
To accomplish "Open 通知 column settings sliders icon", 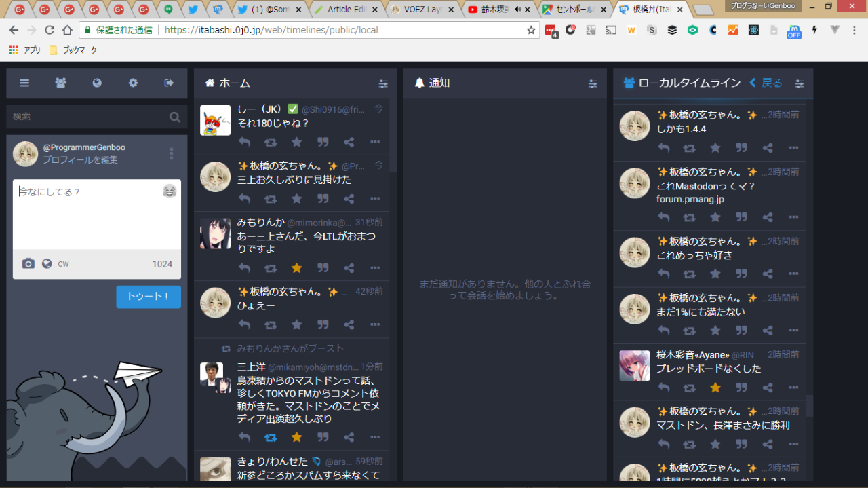I will tap(593, 83).
